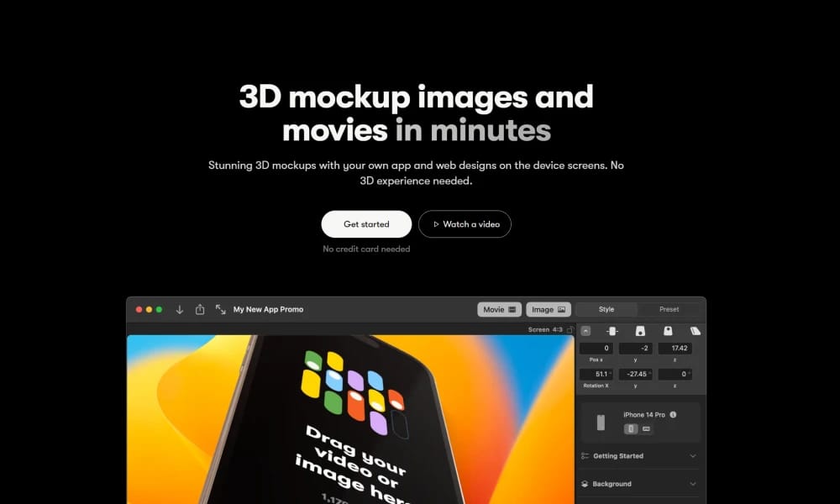
Task: Click the Getting Started checklist icon
Action: click(585, 456)
